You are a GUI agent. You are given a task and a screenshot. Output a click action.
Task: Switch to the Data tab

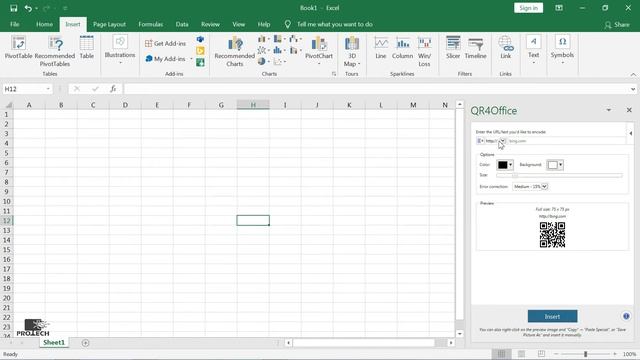pyautogui.click(x=182, y=24)
